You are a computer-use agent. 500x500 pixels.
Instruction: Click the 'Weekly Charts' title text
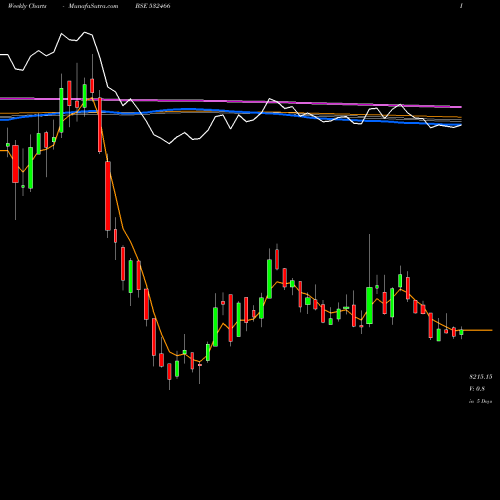click(27, 6)
